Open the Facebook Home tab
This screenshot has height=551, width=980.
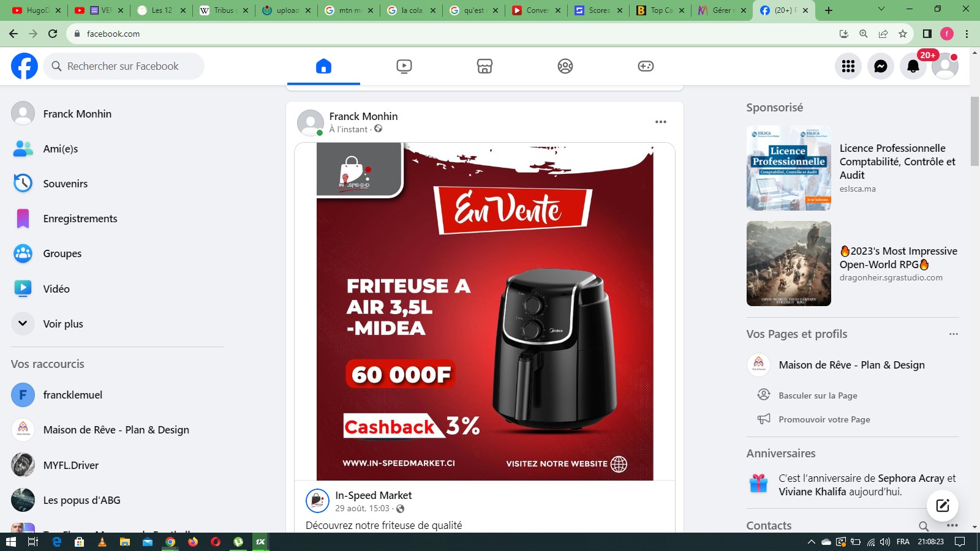(323, 66)
